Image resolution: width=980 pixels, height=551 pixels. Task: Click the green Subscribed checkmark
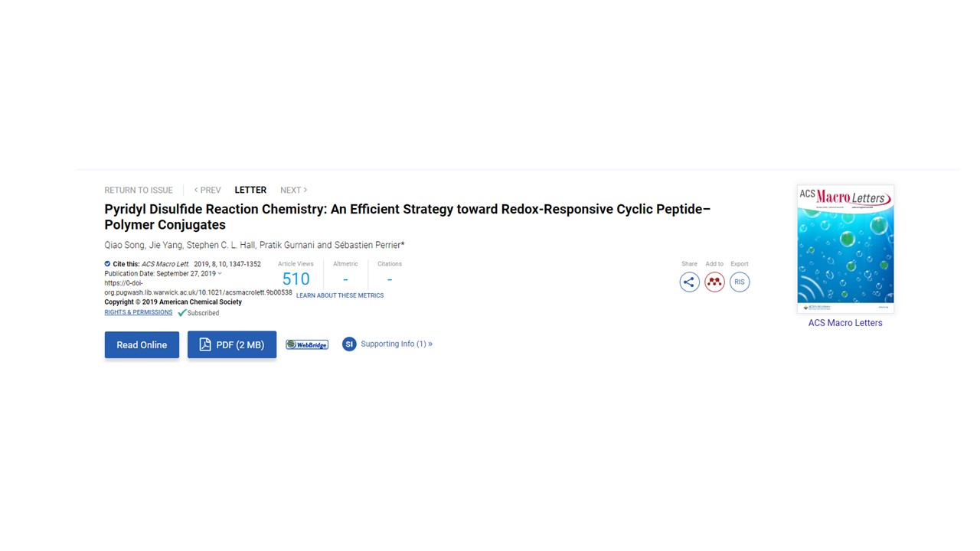coord(182,313)
